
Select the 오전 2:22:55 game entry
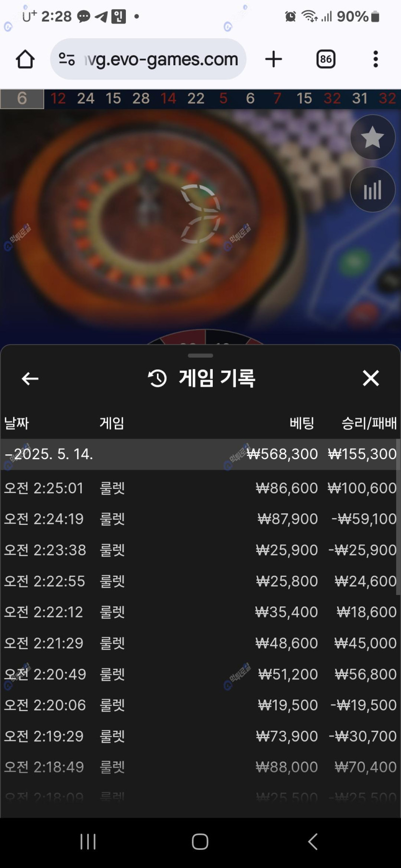coord(200,581)
